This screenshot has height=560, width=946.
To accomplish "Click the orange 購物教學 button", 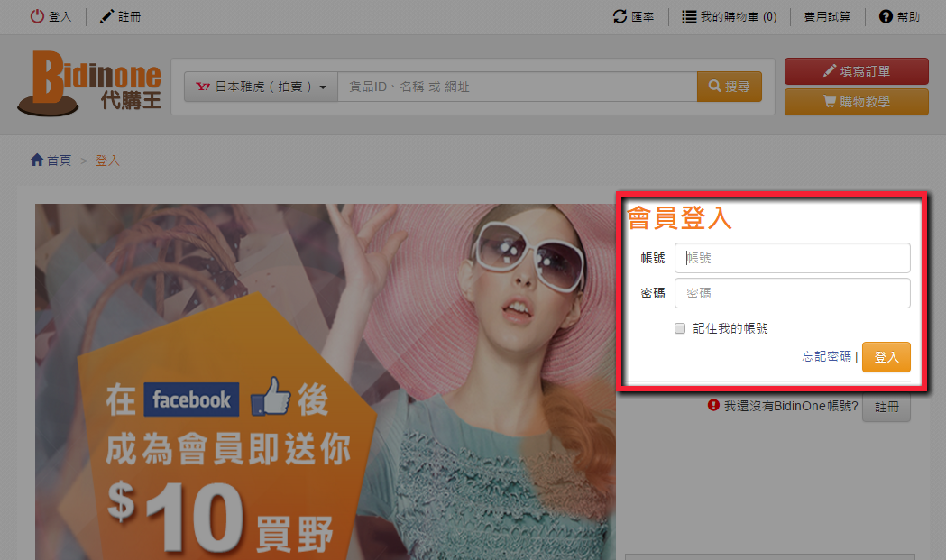I will [856, 102].
